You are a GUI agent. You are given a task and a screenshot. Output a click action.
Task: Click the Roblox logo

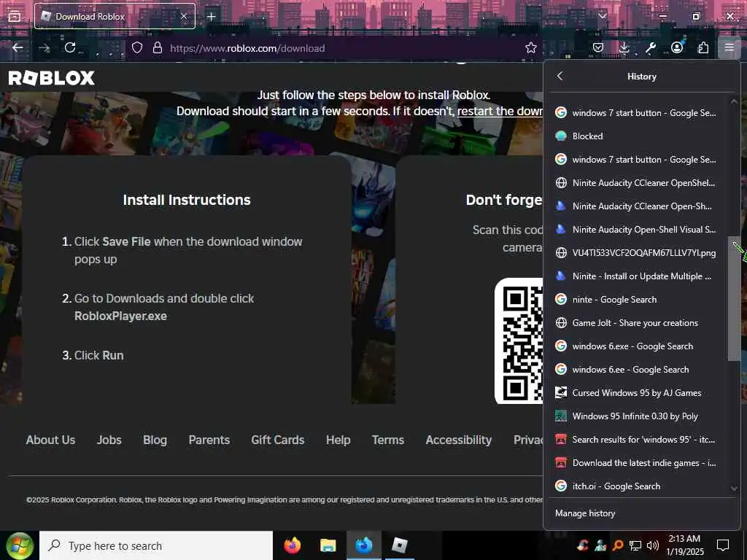52,78
